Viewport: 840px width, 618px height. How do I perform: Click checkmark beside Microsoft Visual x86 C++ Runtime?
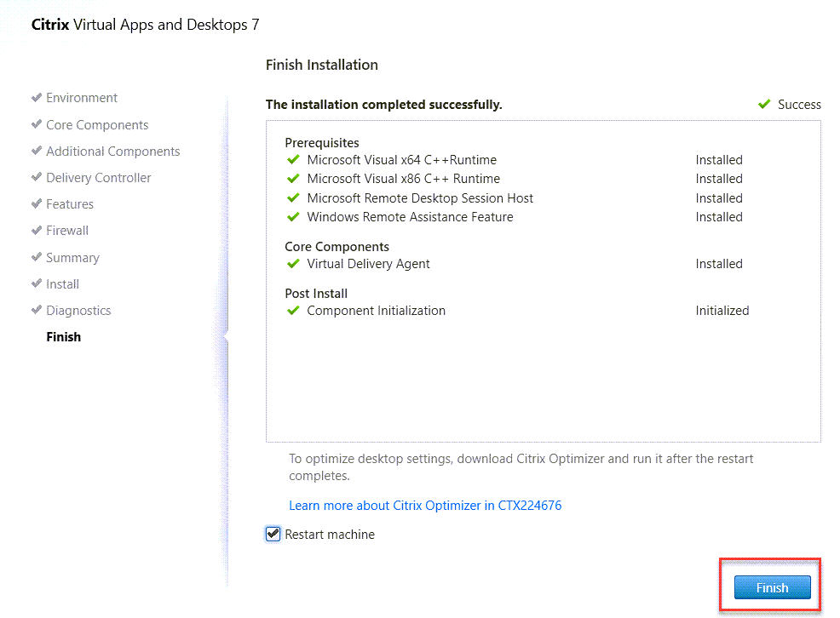(293, 179)
